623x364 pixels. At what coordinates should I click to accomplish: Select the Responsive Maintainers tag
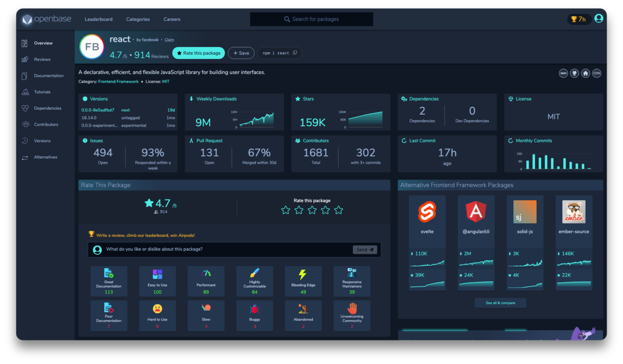[352, 281]
